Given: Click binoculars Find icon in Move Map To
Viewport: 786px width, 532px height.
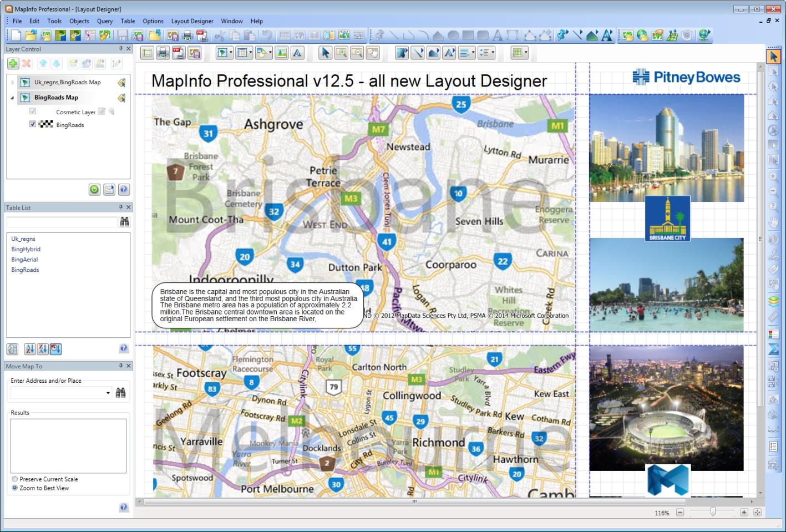Looking at the screenshot, I should (x=121, y=393).
